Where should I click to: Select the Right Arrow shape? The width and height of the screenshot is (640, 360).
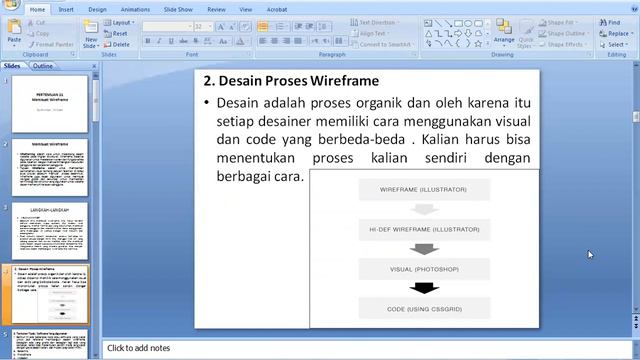(458, 33)
